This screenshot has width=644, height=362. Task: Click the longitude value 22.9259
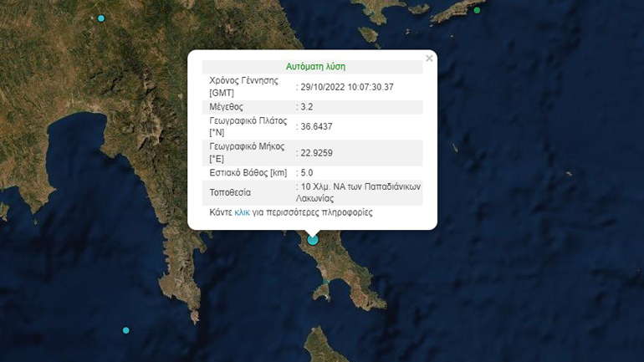(314, 153)
